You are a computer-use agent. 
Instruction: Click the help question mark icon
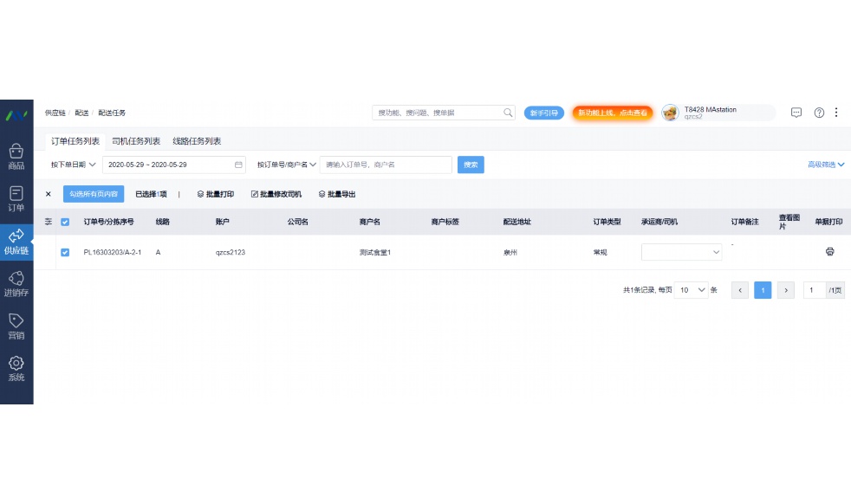point(818,113)
